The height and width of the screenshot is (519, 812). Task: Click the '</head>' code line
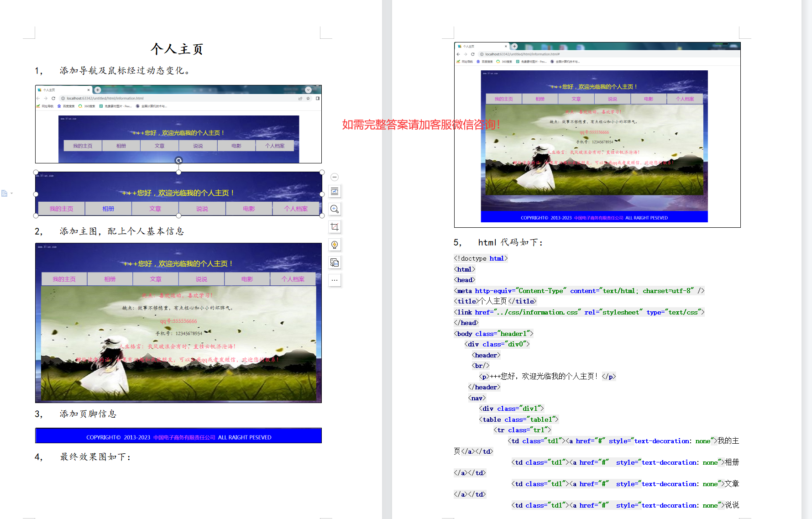tap(466, 323)
